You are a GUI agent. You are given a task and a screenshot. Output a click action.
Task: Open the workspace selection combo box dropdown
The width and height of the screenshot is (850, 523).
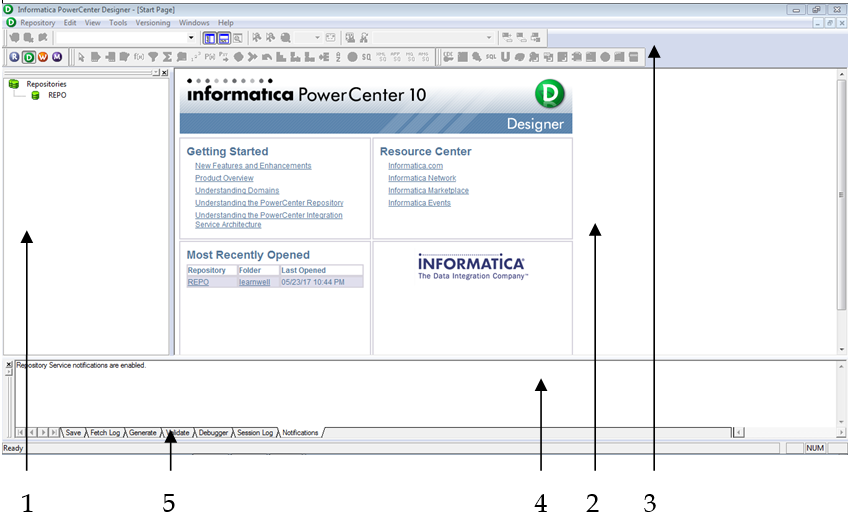(191, 37)
